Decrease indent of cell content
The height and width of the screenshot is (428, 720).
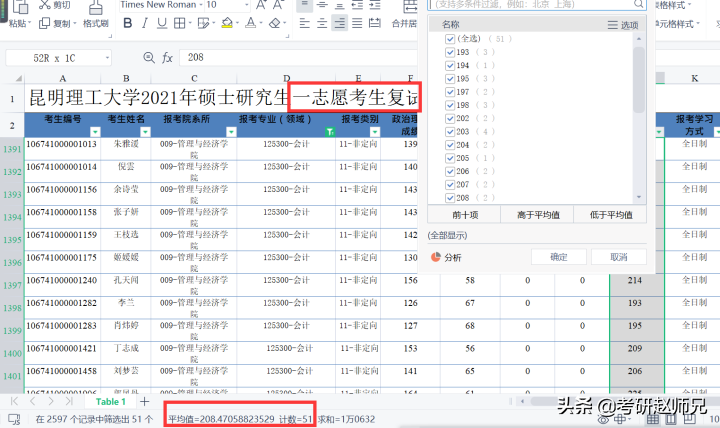click(357, 5)
